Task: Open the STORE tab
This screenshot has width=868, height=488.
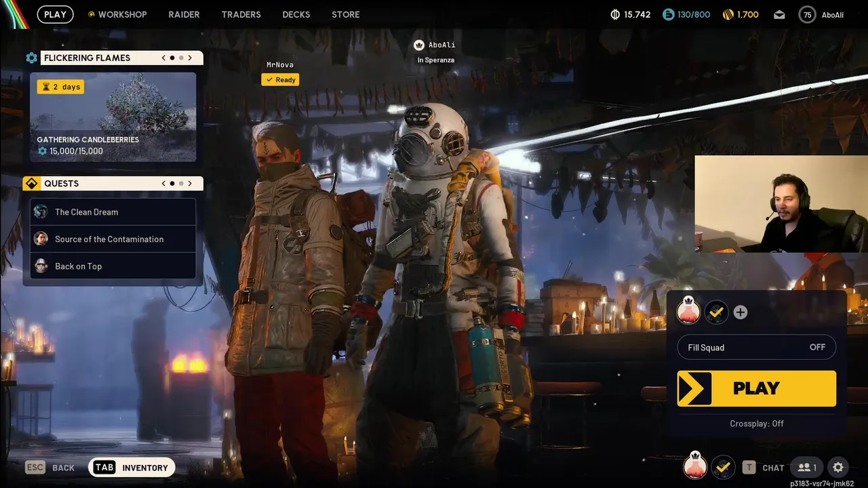Action: pyautogui.click(x=346, y=14)
